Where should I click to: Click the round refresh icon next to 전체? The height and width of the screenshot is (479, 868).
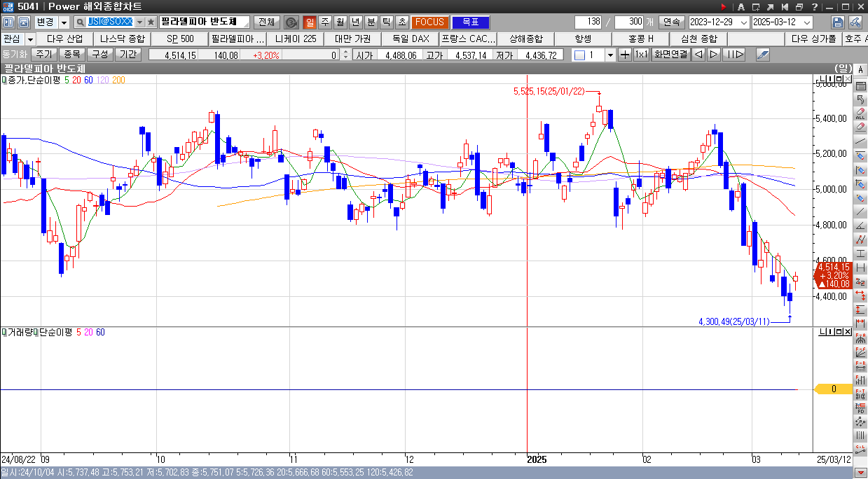pos(291,22)
